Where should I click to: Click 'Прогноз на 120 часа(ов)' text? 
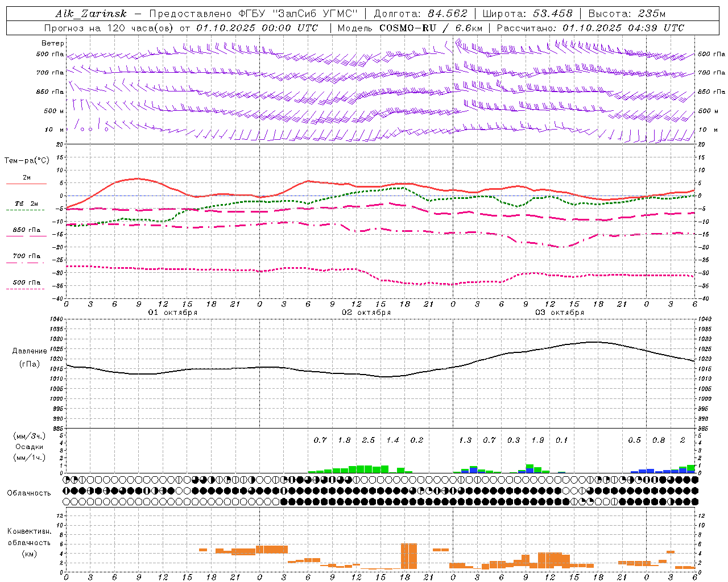(x=108, y=28)
